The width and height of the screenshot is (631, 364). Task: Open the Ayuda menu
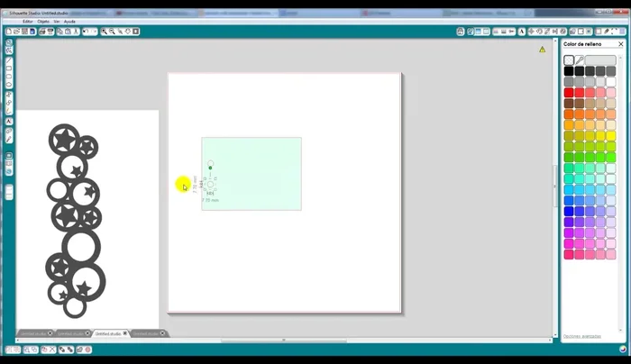click(69, 21)
